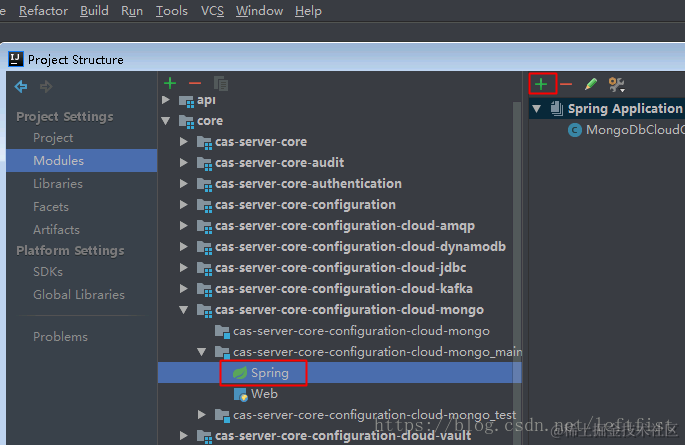Click the MongoDbCloud class icon

[x=574, y=130]
